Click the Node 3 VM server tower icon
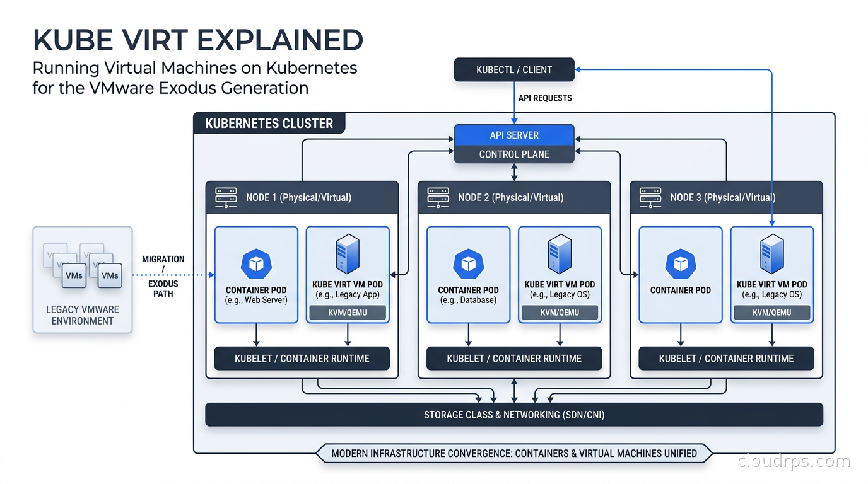868x484 pixels. pos(771,254)
